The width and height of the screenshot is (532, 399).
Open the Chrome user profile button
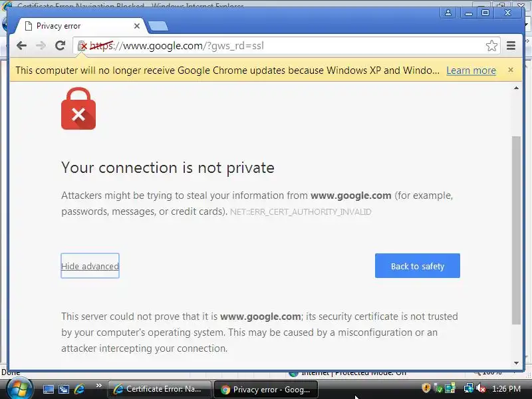(x=448, y=13)
